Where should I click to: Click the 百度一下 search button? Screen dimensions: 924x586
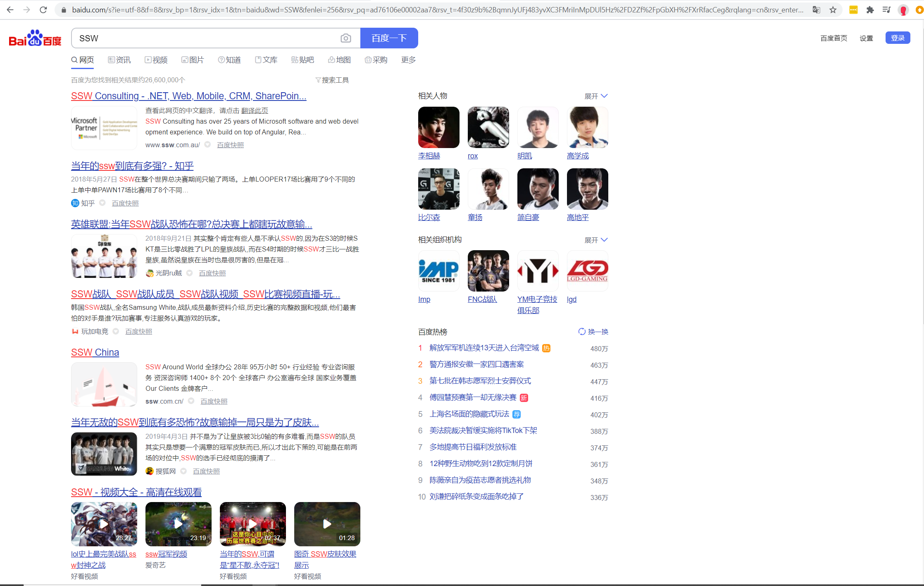click(389, 38)
